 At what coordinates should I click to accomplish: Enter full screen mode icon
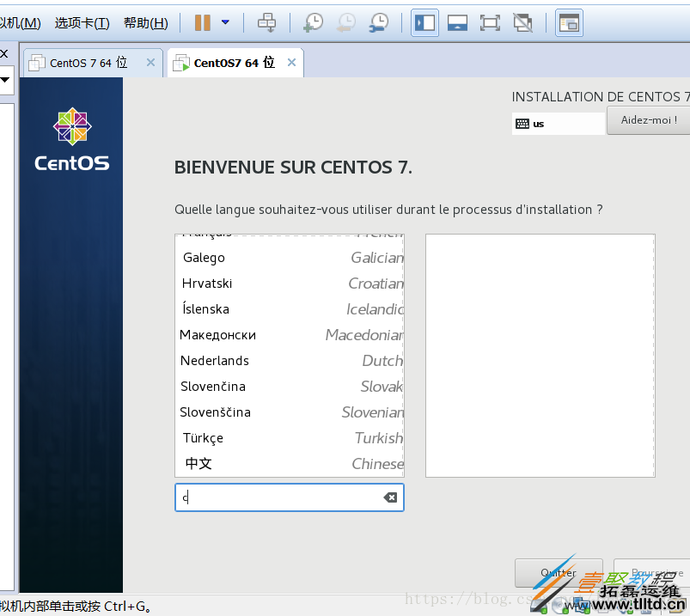coord(490,23)
